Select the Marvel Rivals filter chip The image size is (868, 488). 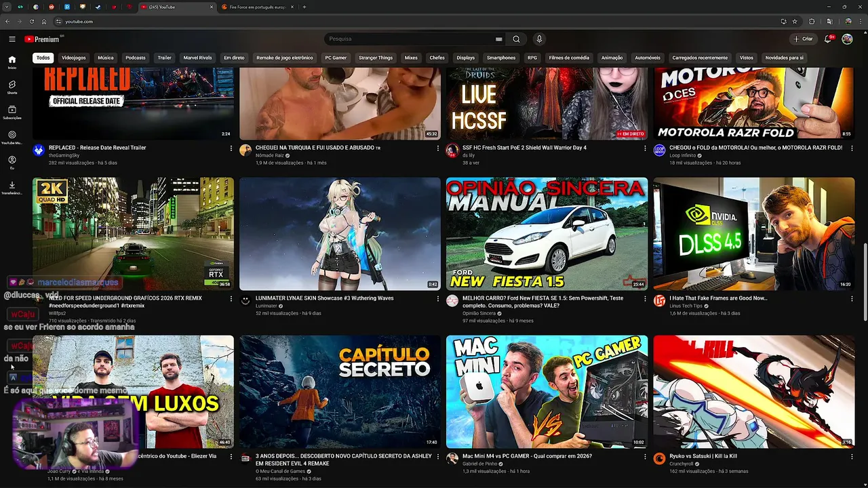[x=198, y=58]
